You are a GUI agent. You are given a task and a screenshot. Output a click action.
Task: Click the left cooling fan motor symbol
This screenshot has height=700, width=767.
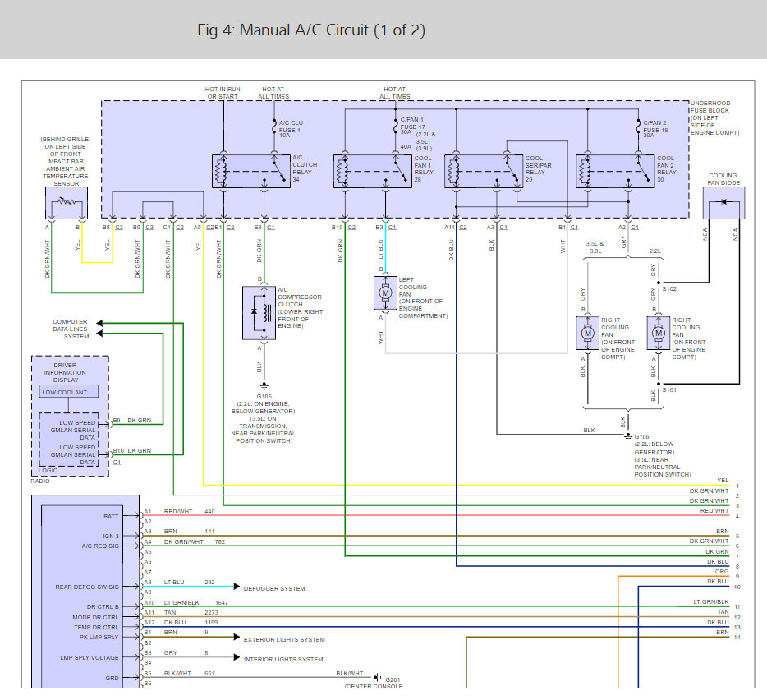[x=385, y=293]
